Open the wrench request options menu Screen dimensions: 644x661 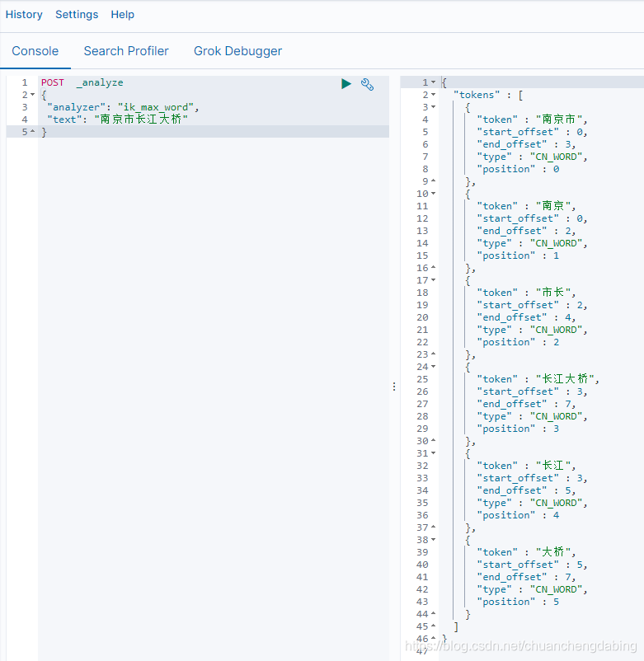(367, 84)
